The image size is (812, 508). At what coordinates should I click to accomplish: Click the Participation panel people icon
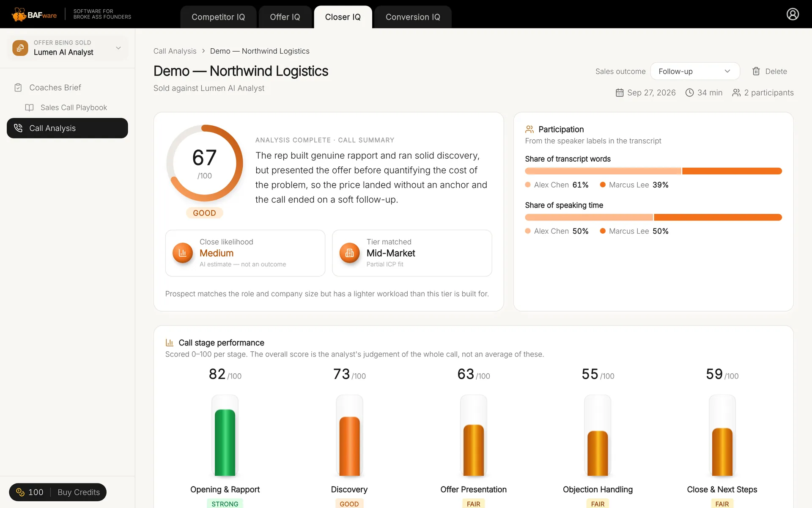click(529, 129)
